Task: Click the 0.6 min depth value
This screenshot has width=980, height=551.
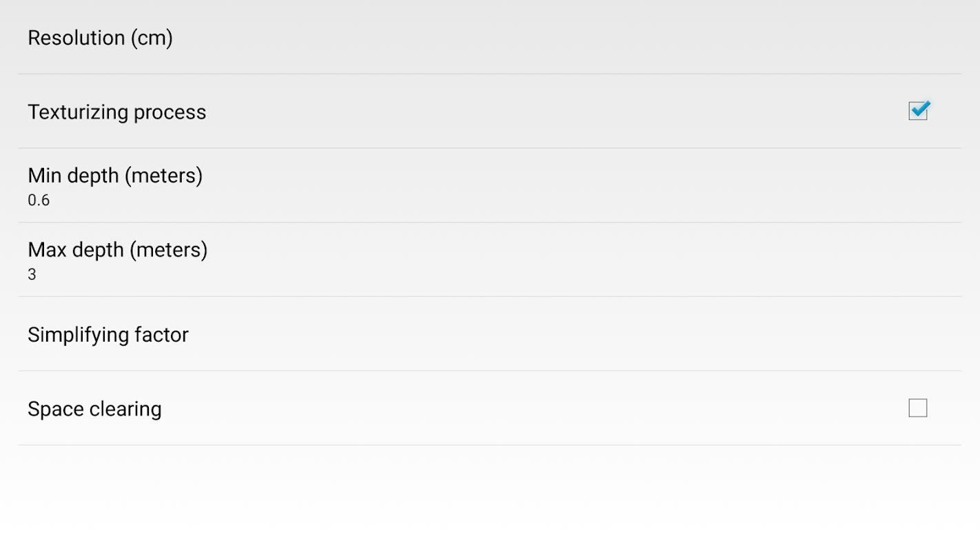Action: [x=39, y=200]
